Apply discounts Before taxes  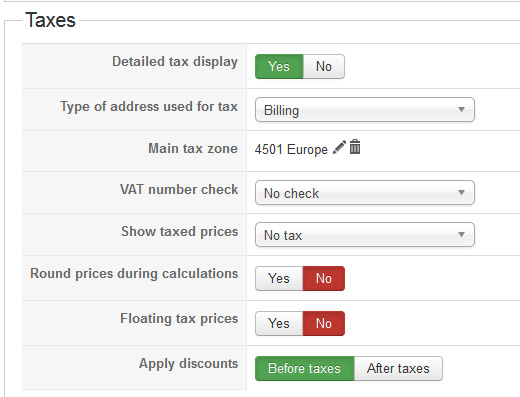tap(304, 368)
